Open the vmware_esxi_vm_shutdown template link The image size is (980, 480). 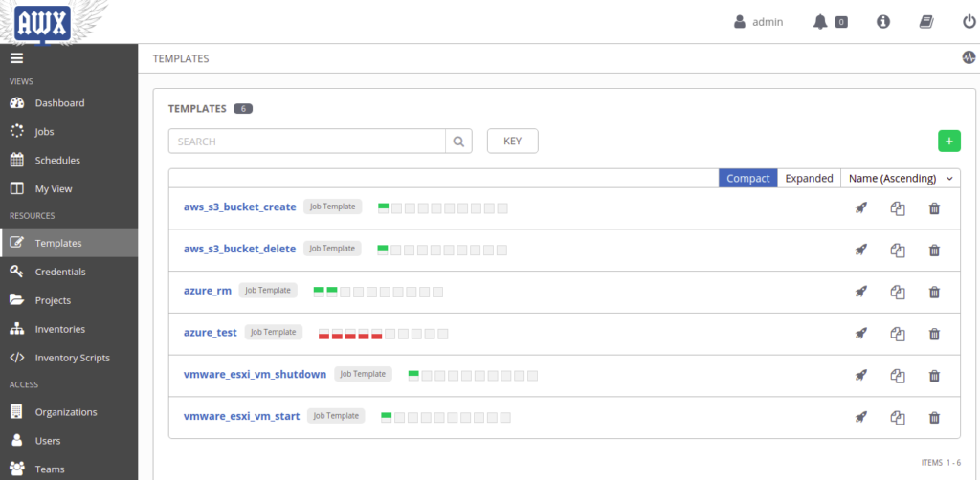[255, 375]
